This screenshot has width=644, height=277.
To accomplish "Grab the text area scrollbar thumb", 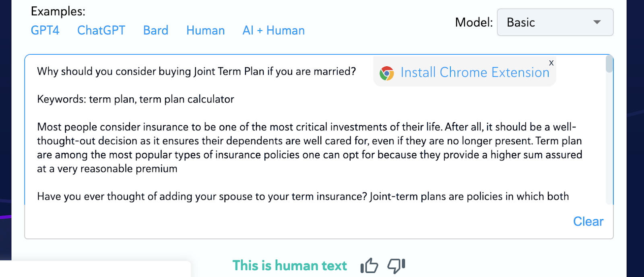I will coord(609,64).
